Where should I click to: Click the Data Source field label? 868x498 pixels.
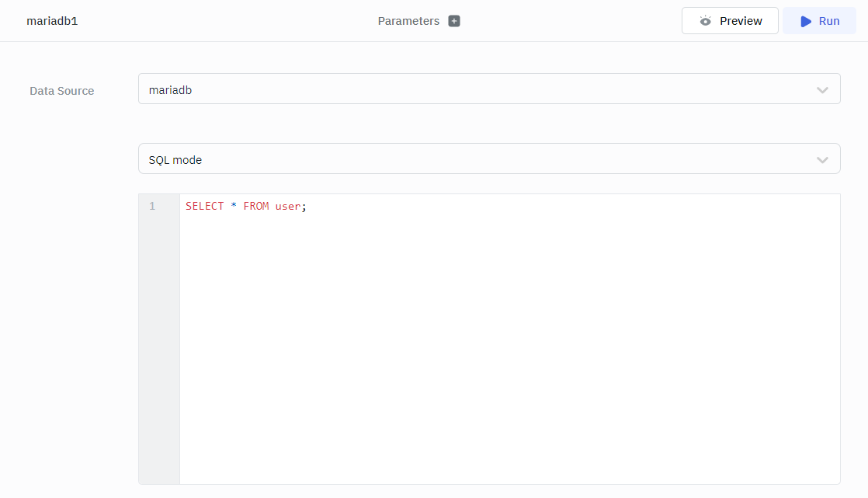pyautogui.click(x=61, y=91)
